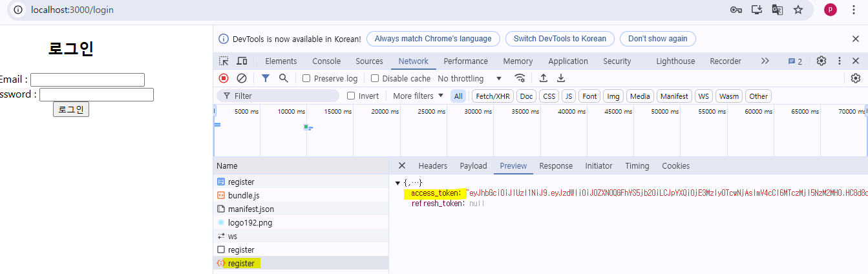Click the export HAR download icon
The height and width of the screenshot is (274, 868).
coord(561,78)
